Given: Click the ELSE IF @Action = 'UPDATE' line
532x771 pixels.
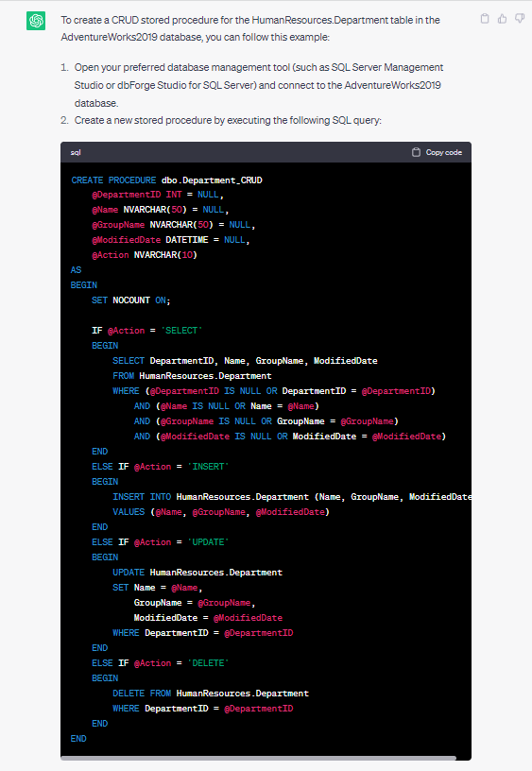Looking at the screenshot, I should pyautogui.click(x=161, y=541).
